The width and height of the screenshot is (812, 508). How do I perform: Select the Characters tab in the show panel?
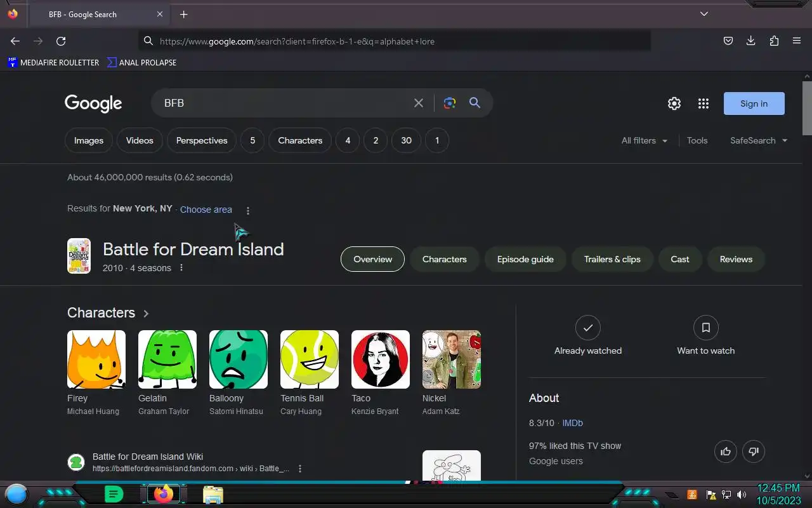tap(445, 259)
